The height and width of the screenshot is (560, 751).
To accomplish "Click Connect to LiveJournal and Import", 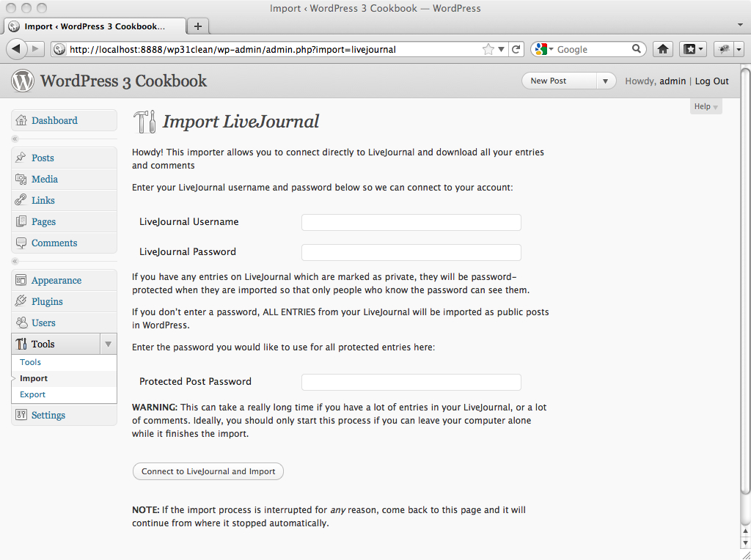I will (x=208, y=471).
